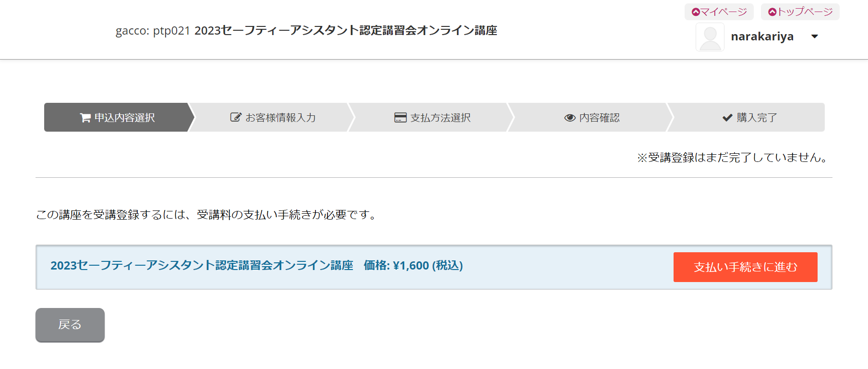Click the shopping cart icon in first step

(x=85, y=118)
